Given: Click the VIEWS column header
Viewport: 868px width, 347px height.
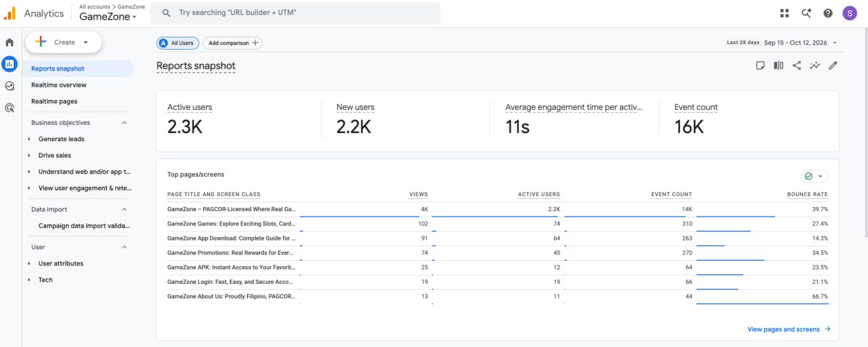Looking at the screenshot, I should pyautogui.click(x=418, y=195).
